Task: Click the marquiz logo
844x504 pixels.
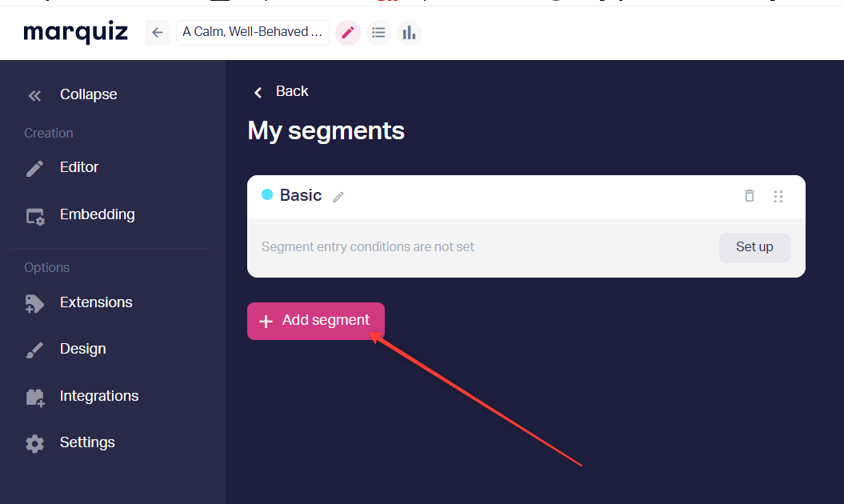Action: 75,33
